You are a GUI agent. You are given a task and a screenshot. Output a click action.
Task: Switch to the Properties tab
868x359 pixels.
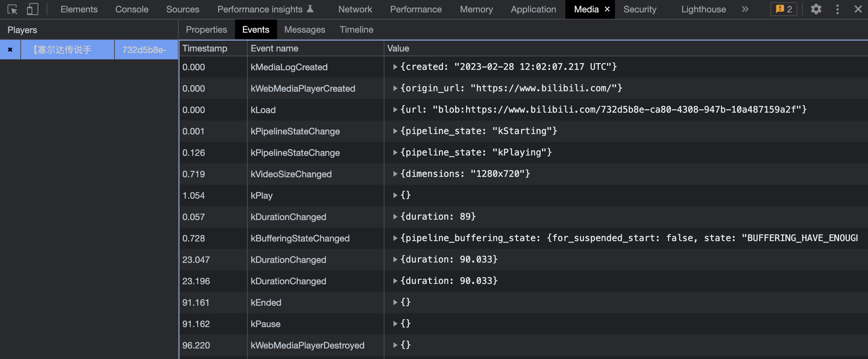point(206,30)
